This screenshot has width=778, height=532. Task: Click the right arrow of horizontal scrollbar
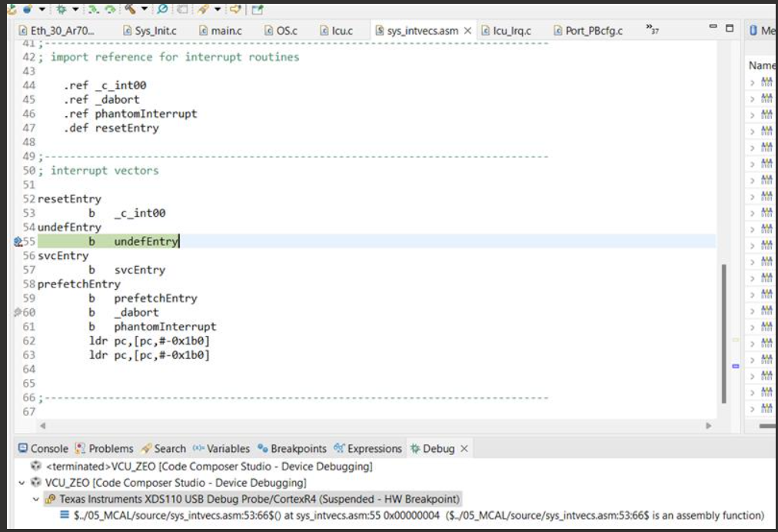[x=709, y=425]
